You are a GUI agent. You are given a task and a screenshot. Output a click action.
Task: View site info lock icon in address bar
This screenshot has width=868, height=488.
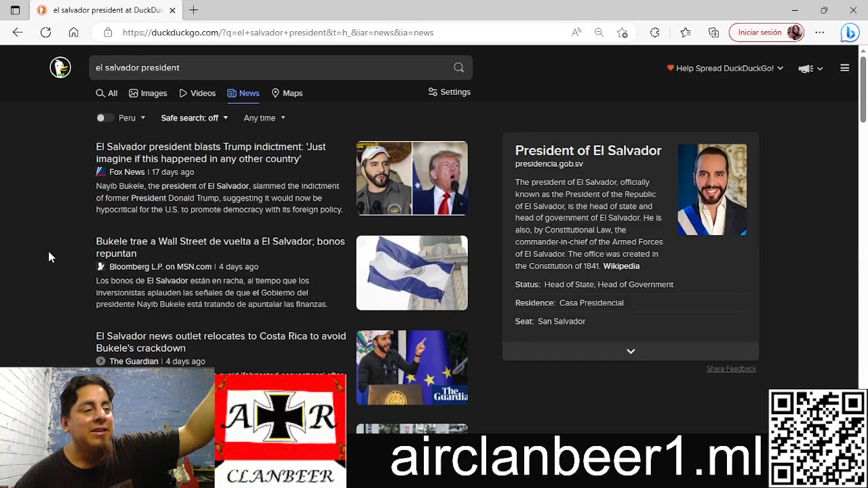tap(108, 32)
